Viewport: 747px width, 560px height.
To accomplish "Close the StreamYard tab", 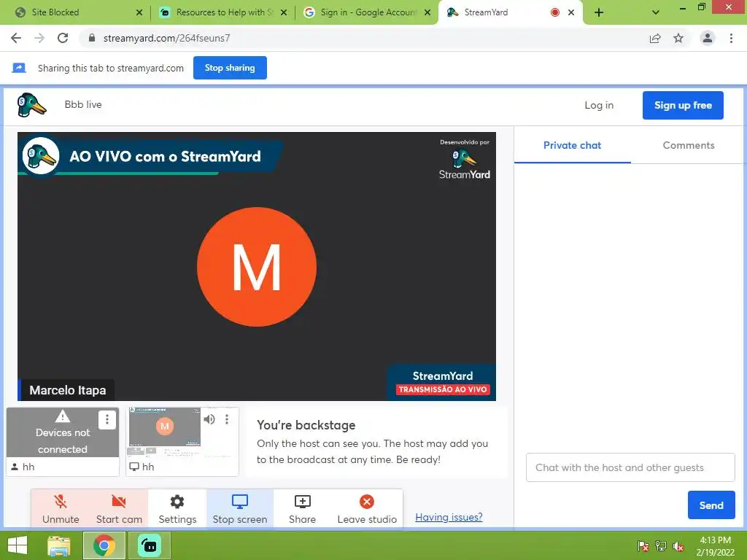I will (571, 12).
